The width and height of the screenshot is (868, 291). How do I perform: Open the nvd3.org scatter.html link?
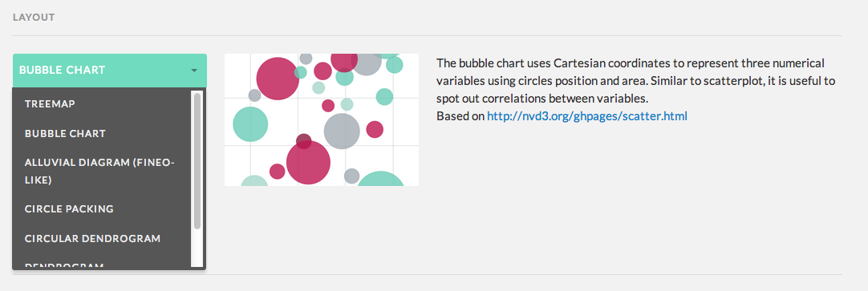586,117
